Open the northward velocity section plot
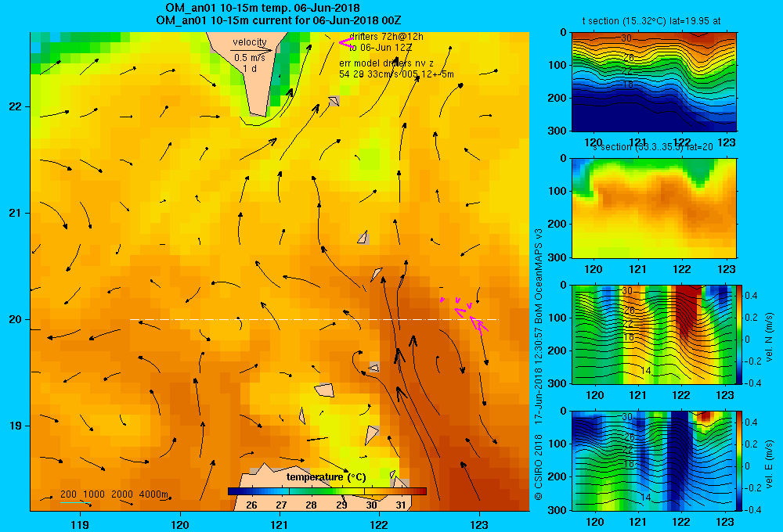The image size is (783, 532). [x=653, y=334]
